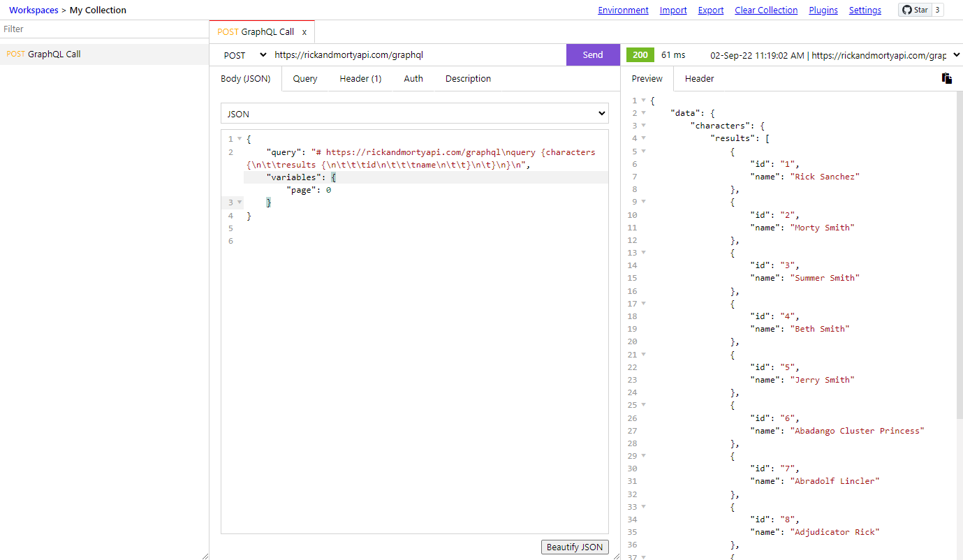Click the GitHub Star button
This screenshot has height=560, width=963.
916,10
